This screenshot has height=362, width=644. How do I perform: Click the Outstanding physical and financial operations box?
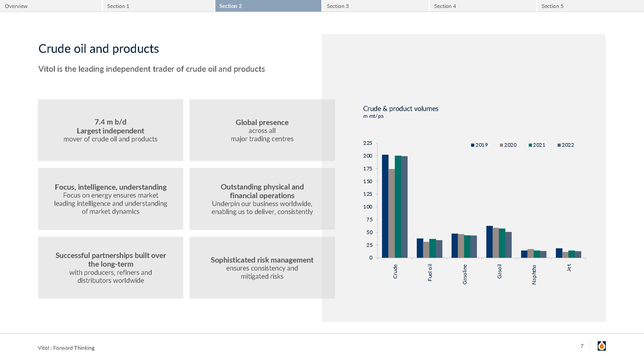[262, 199]
